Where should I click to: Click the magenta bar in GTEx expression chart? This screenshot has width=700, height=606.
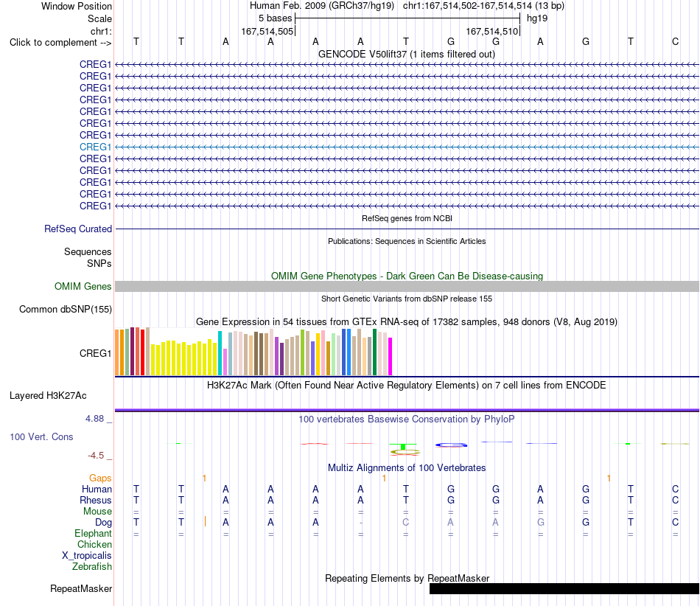click(x=391, y=356)
